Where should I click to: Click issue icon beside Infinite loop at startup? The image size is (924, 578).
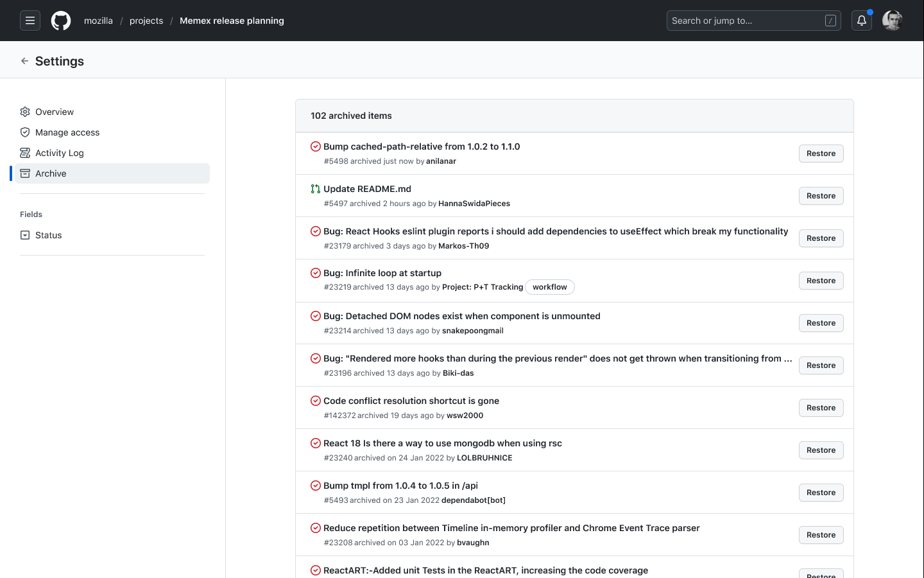316,273
